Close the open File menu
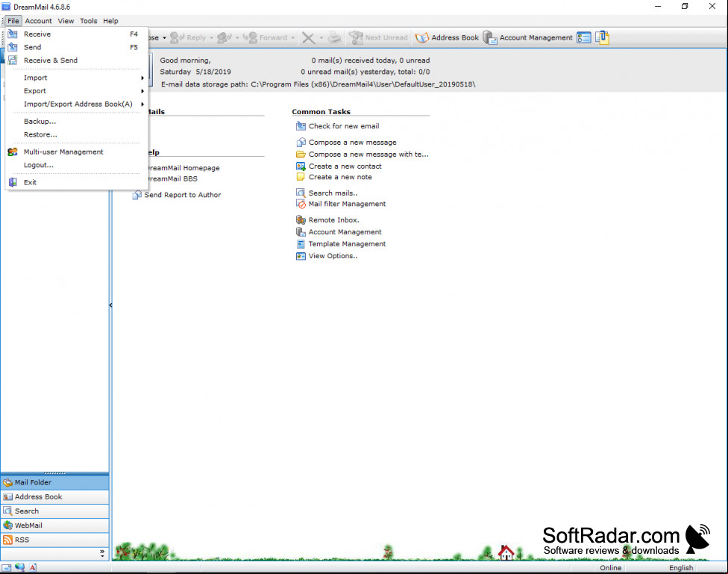Viewport: 728px width, 574px height. click(x=13, y=21)
